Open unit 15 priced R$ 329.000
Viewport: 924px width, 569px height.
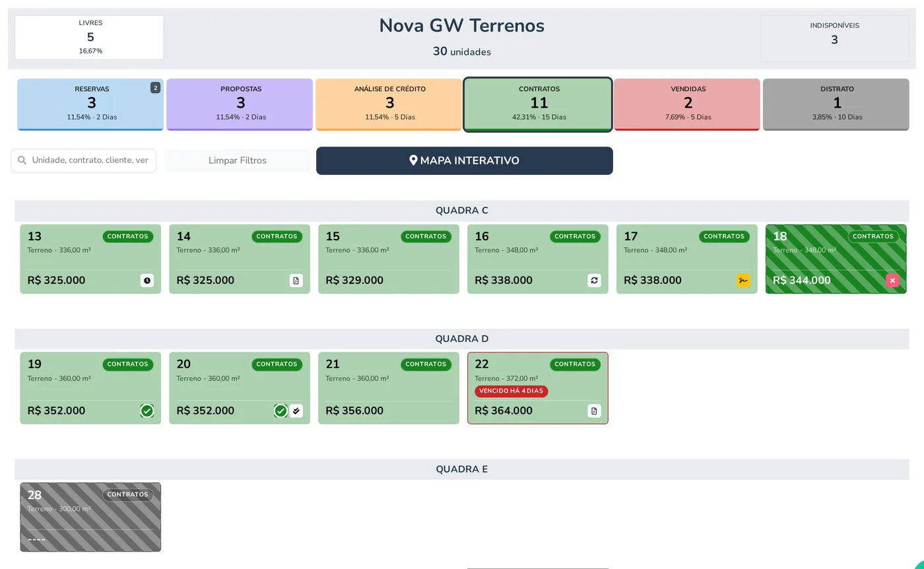(389, 259)
